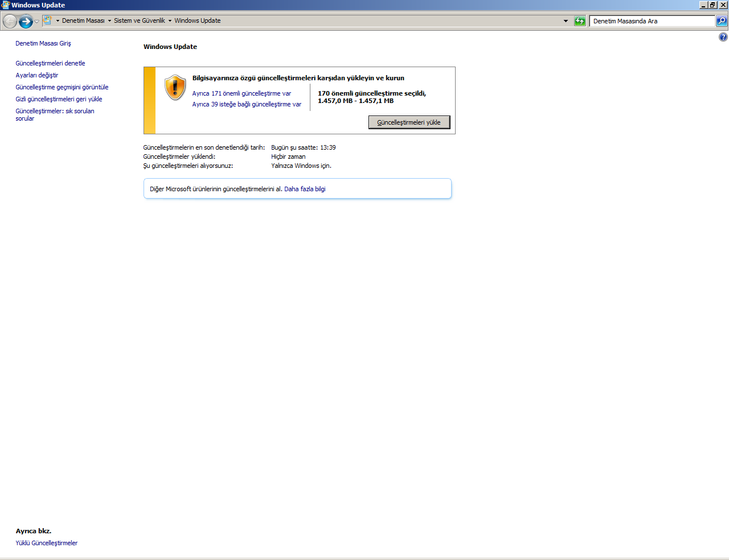Minimize the Windows Update window
The width and height of the screenshot is (729, 560).
[703, 5]
